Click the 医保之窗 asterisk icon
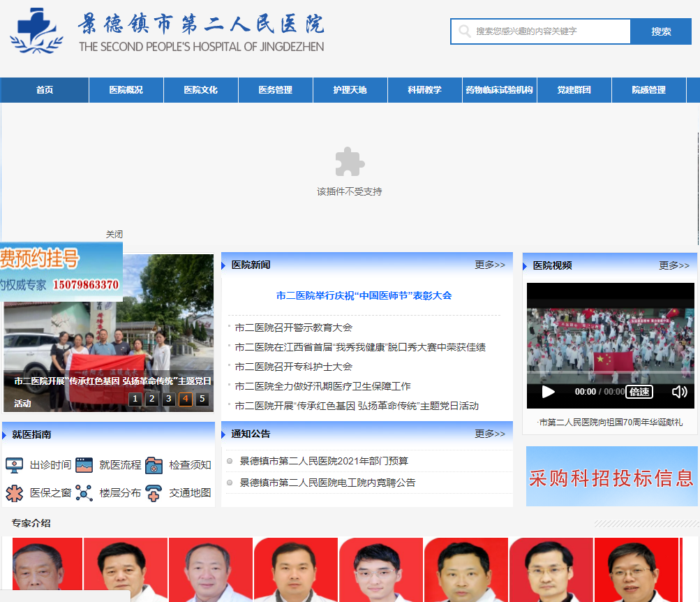Image resolution: width=700 pixels, height=602 pixels. coord(14,494)
